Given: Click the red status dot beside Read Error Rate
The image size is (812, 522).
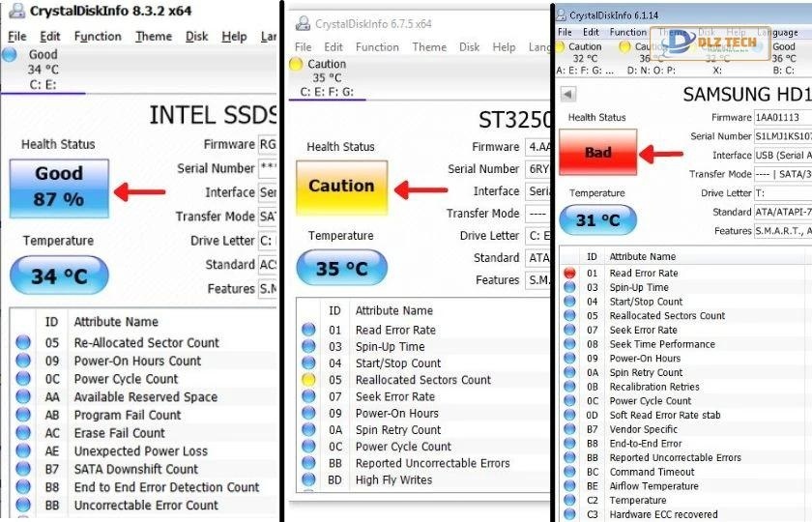Looking at the screenshot, I should click(569, 274).
